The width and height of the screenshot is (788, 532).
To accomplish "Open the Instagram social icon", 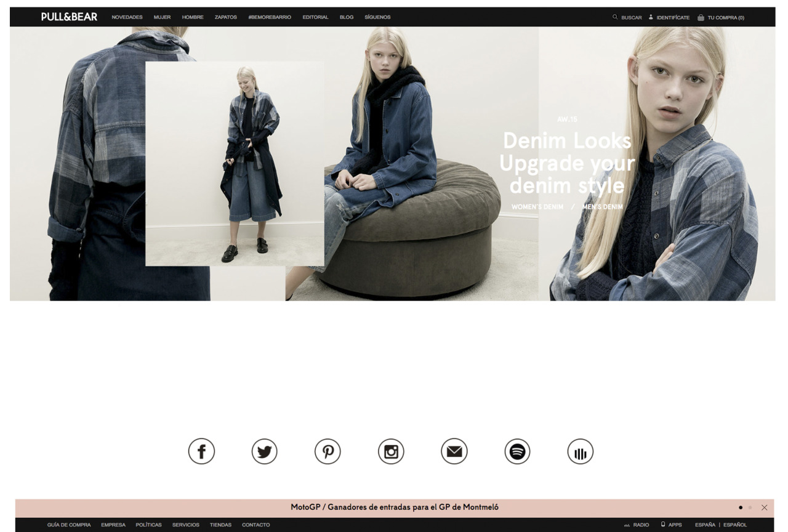I will pyautogui.click(x=391, y=451).
